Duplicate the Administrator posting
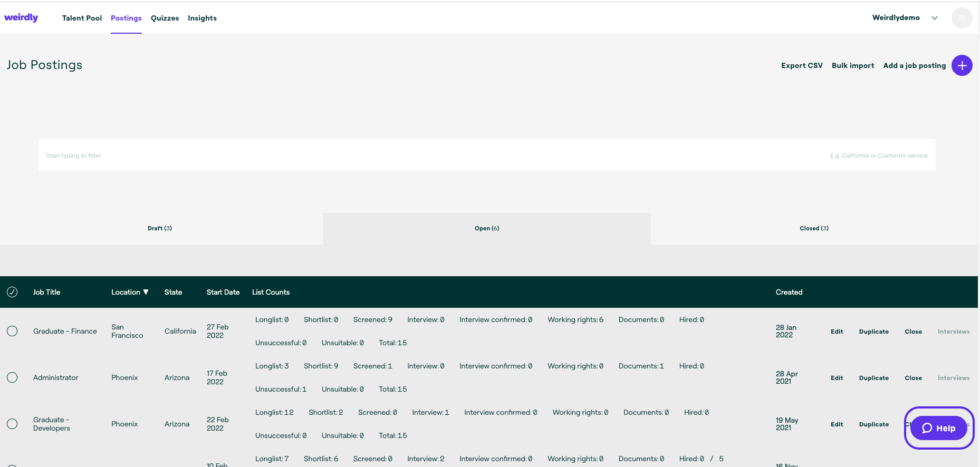 tap(873, 378)
